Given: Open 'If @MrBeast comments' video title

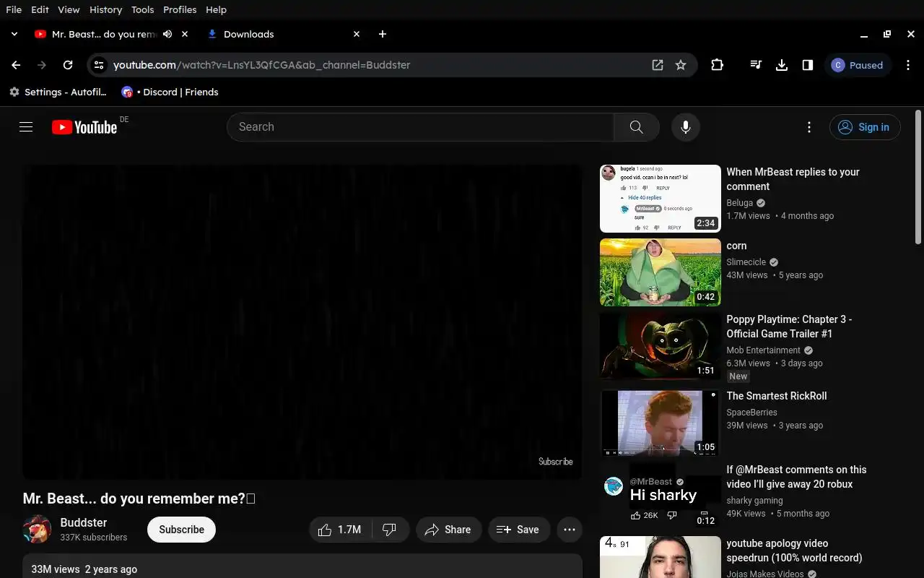Looking at the screenshot, I should 796,477.
